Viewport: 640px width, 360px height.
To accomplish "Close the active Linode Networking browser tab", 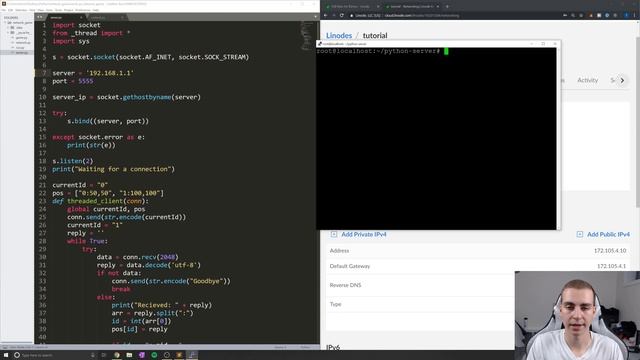I will [x=438, y=7].
